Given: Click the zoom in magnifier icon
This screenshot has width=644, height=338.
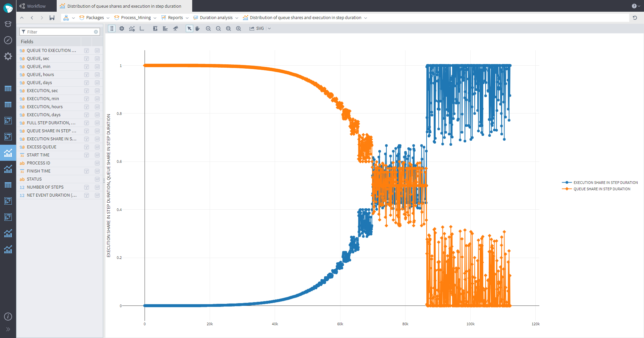Looking at the screenshot, I should click(208, 29).
